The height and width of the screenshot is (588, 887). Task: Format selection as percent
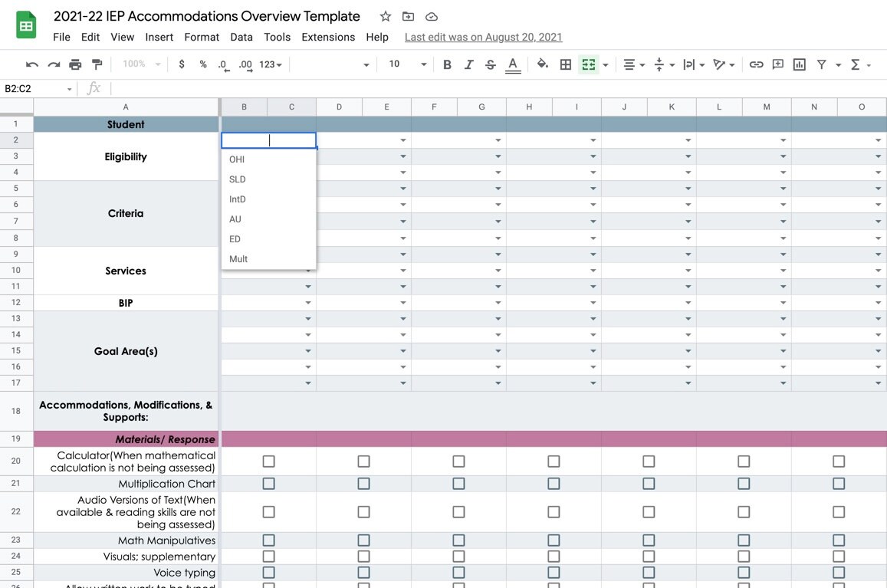pyautogui.click(x=202, y=64)
